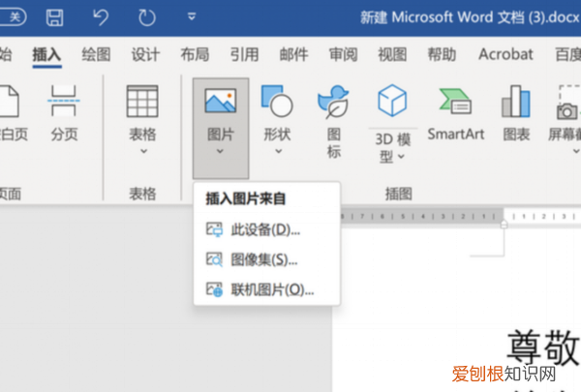Switch to the 视图 tab
Image resolution: width=581 pixels, height=392 pixels.
pos(392,55)
